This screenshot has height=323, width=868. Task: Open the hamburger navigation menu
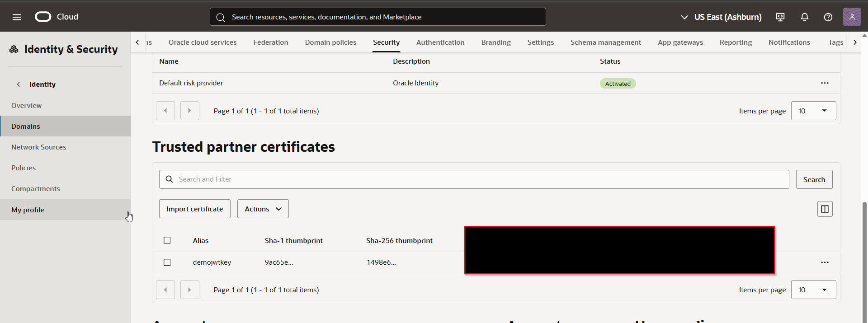17,17
